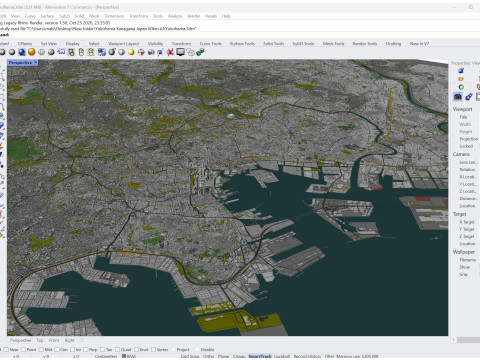The width and height of the screenshot is (480, 360).
Task: Click the multicolored spheres icon ending the toolbar
Action: (x=200, y=52)
